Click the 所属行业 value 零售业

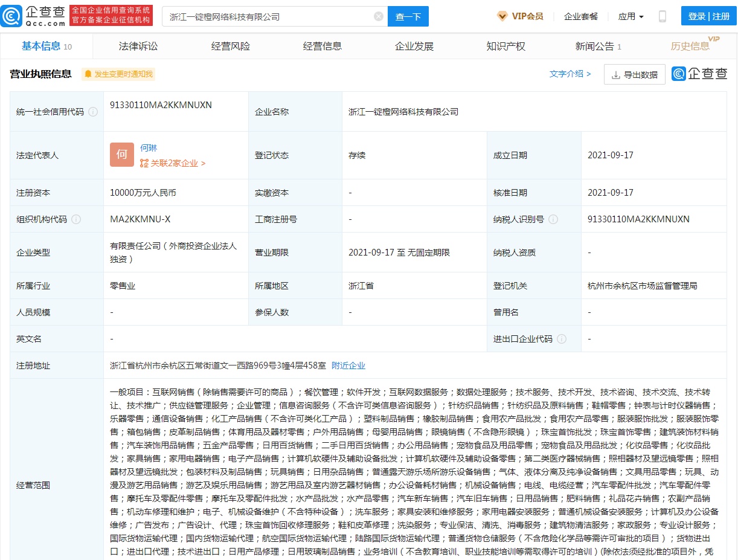click(x=123, y=286)
